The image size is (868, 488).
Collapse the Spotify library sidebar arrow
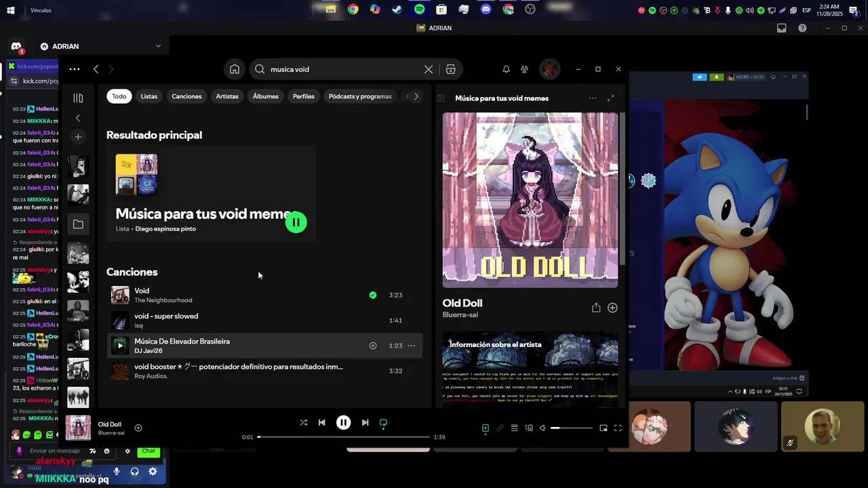(x=78, y=118)
